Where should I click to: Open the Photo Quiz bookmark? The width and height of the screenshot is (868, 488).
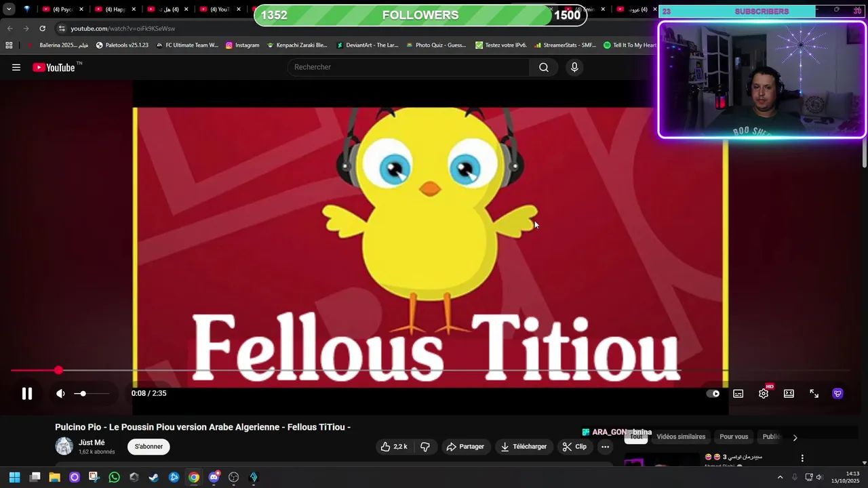click(436, 45)
